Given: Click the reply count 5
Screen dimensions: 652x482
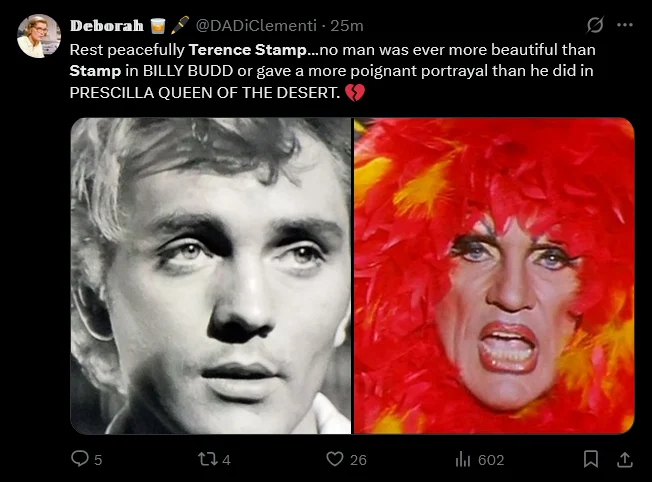Looking at the screenshot, I should click(x=98, y=460).
